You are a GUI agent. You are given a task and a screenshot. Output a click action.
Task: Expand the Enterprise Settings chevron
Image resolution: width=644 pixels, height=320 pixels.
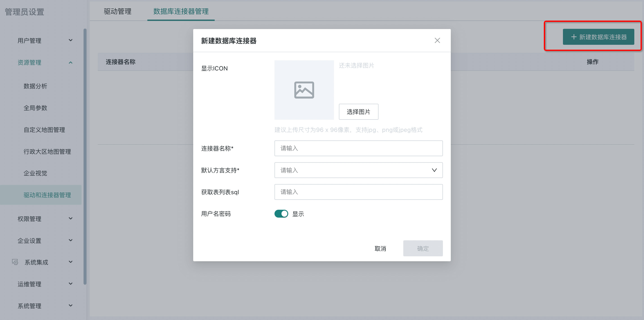[70, 240]
